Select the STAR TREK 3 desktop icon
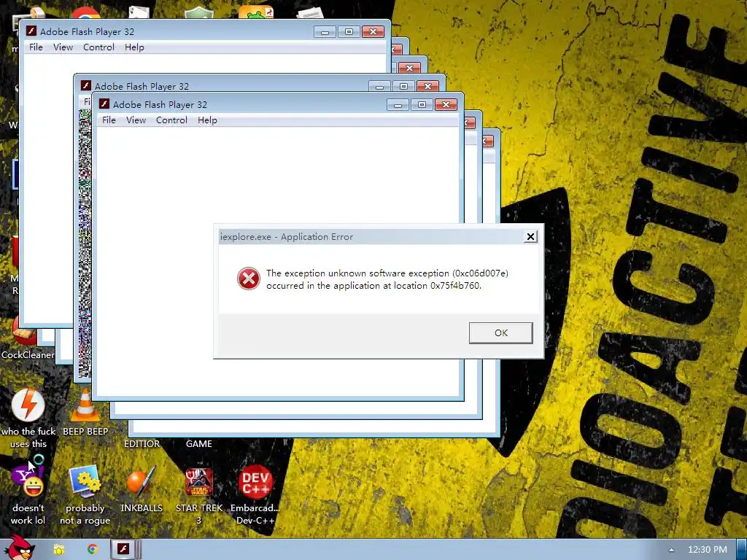747x560 pixels. (x=199, y=481)
